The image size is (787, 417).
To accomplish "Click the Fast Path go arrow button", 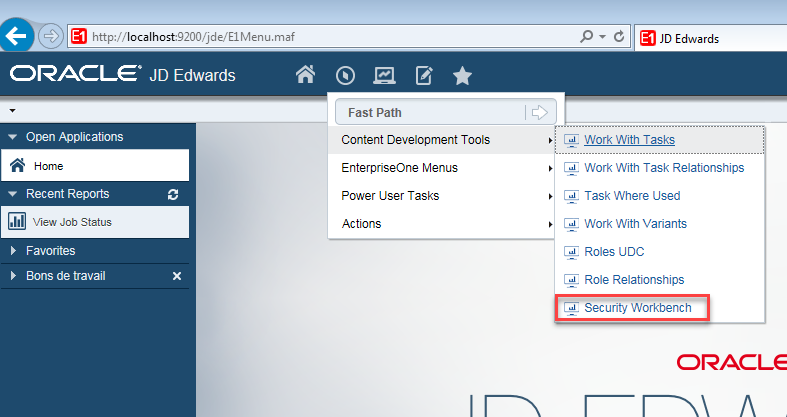I will [540, 112].
